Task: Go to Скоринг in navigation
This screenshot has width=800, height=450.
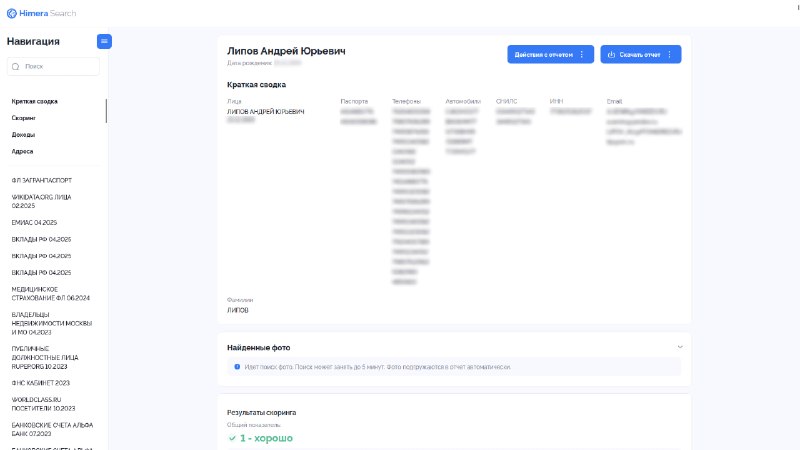Action: tap(23, 118)
